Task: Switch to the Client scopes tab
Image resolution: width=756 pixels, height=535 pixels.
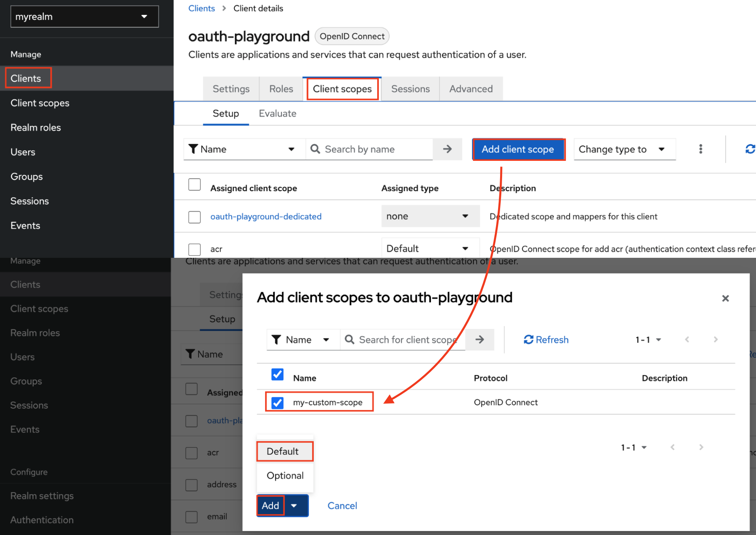Action: 342,89
